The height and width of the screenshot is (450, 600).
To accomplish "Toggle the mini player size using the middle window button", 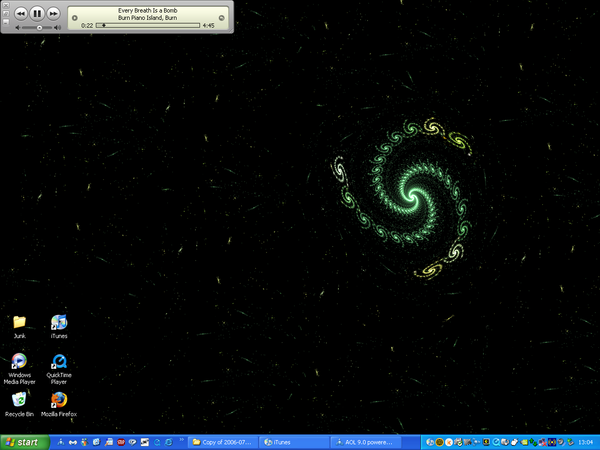I will pyautogui.click(x=6, y=14).
